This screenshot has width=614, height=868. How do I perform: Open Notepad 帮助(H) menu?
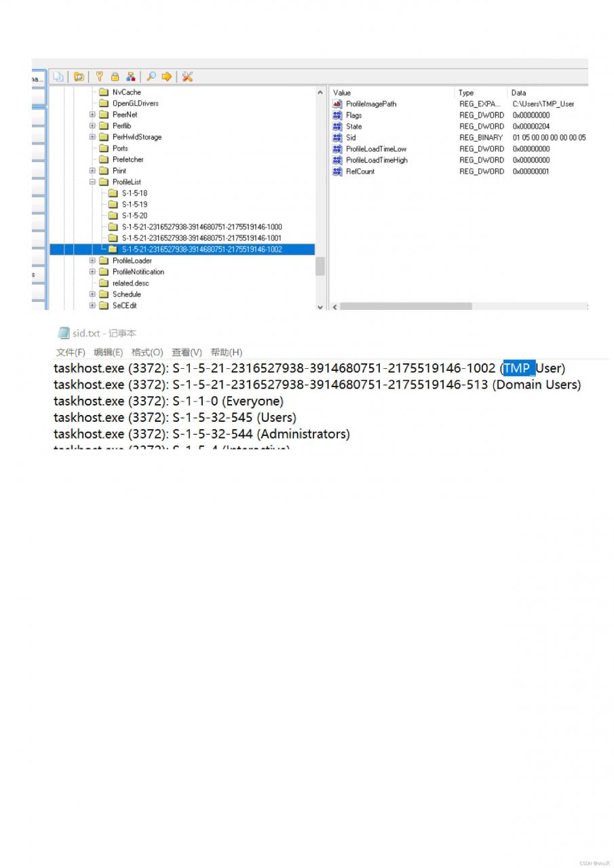tap(226, 352)
